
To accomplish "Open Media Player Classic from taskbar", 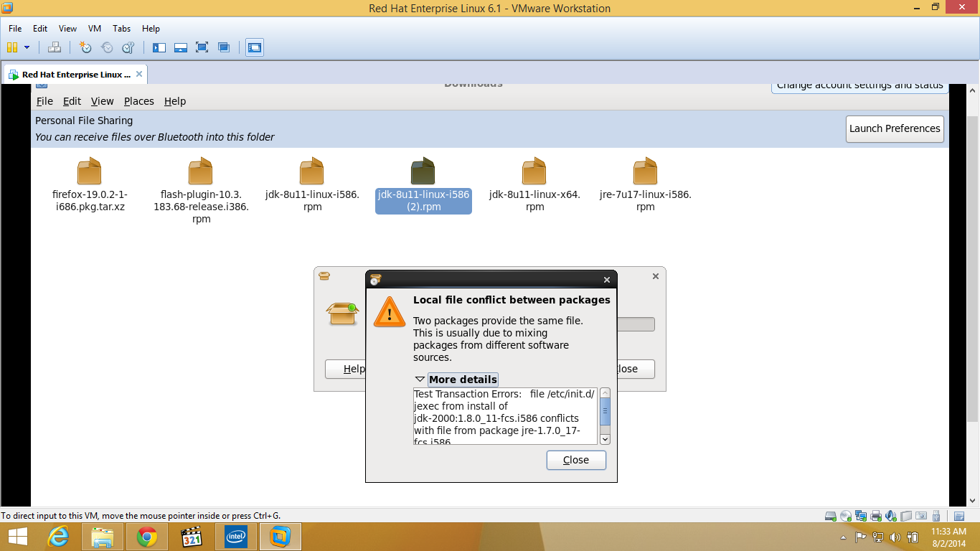I will (x=192, y=537).
